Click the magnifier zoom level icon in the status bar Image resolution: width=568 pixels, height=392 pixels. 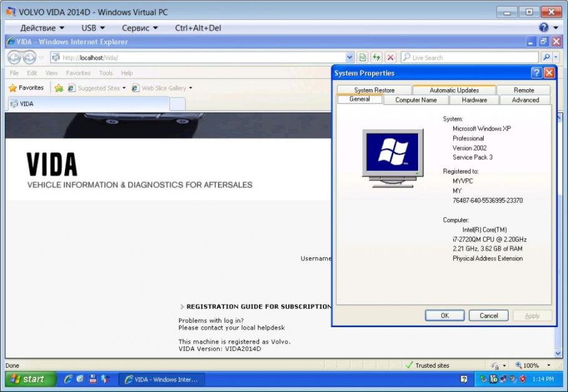click(x=519, y=365)
